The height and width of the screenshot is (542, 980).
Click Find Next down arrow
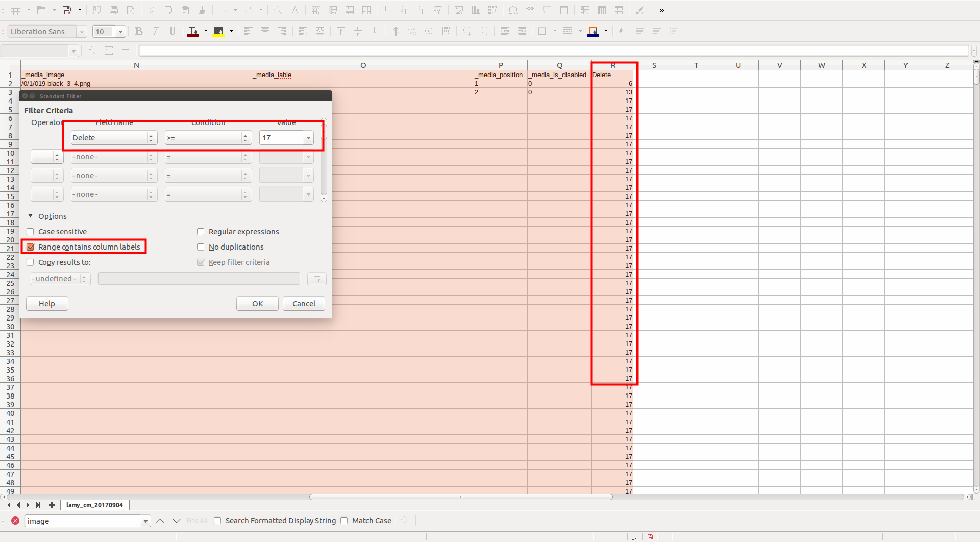pos(177,521)
